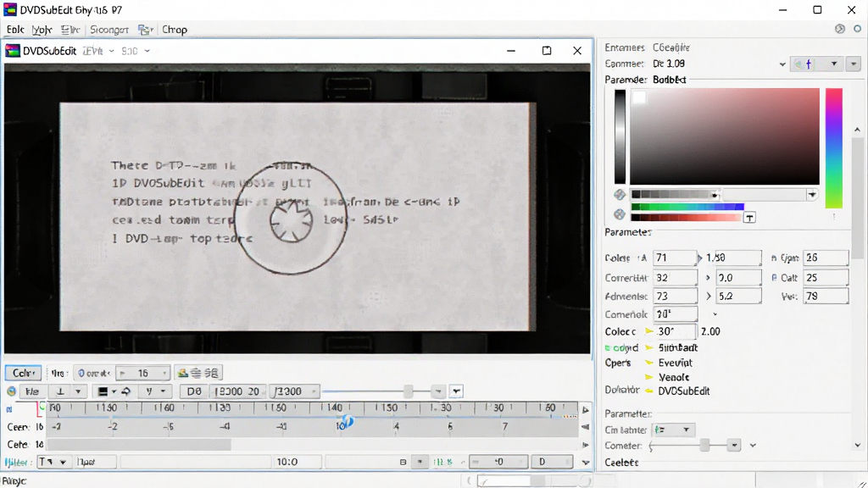Click the small arrow at end of Cehe row
This screenshot has height=488, width=868.
pyautogui.click(x=585, y=445)
